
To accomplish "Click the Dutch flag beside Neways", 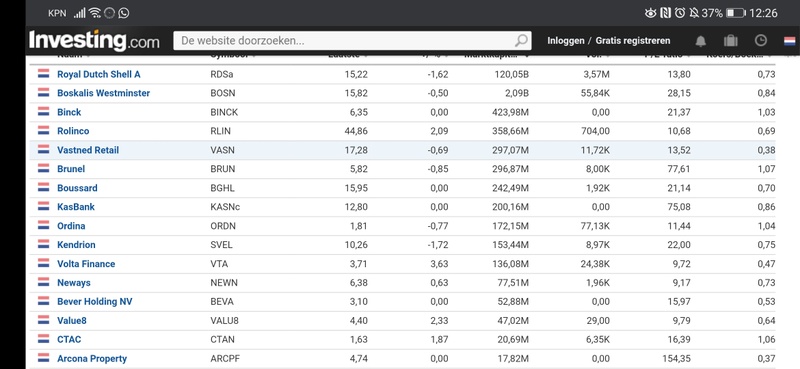I will point(43,282).
